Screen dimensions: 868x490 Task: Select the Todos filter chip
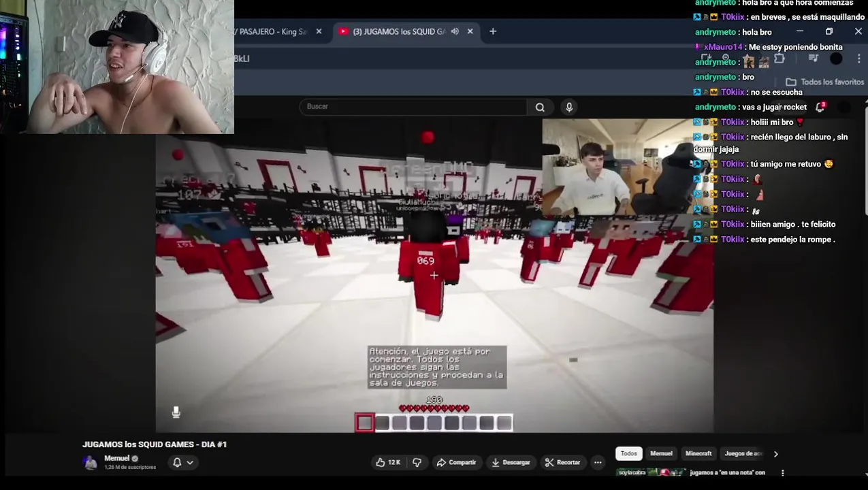(x=629, y=453)
